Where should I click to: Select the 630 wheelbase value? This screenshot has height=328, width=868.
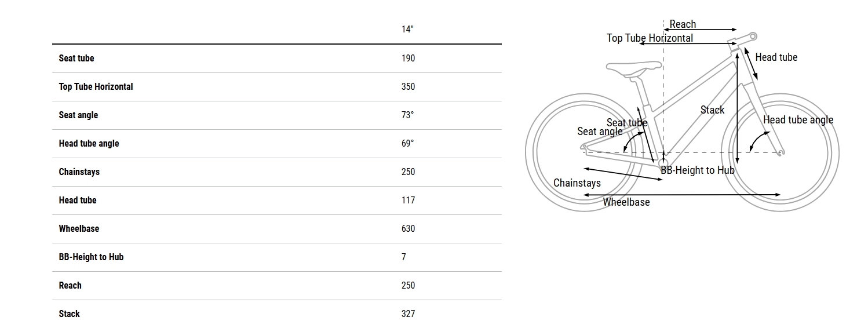pyautogui.click(x=408, y=228)
